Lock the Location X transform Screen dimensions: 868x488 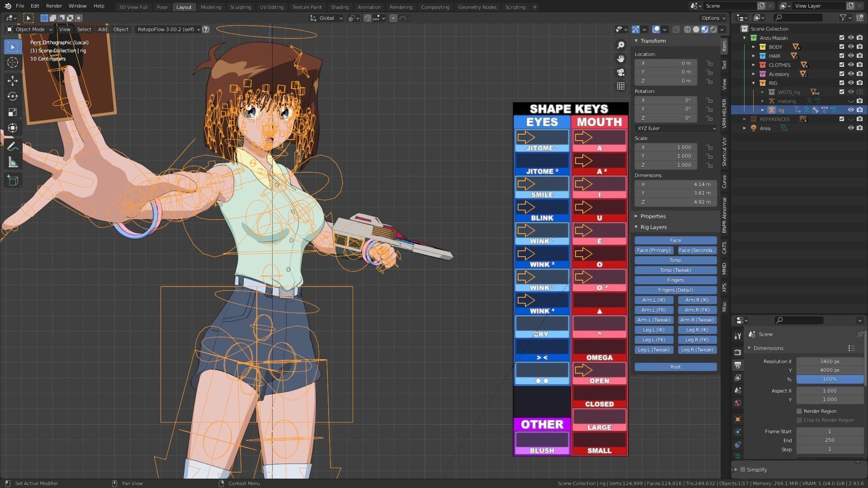pyautogui.click(x=710, y=63)
